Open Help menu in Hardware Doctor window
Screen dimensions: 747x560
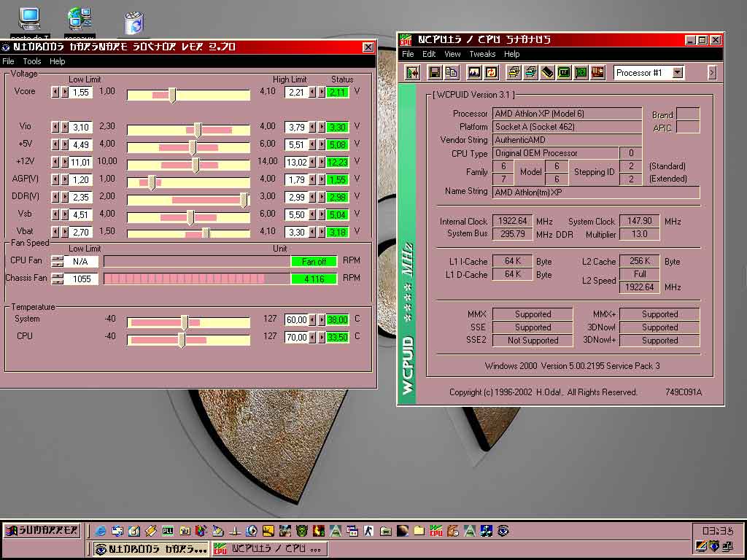pyautogui.click(x=57, y=61)
